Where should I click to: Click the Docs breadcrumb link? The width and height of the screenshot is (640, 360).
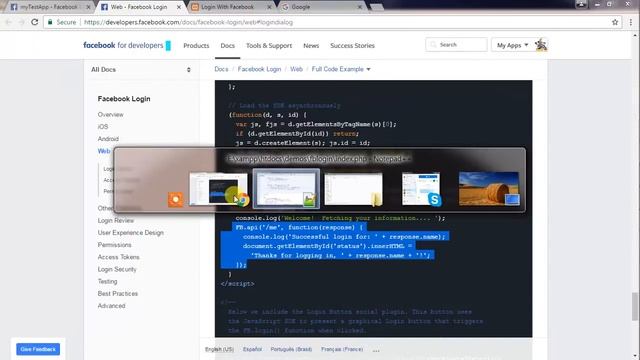[221, 69]
